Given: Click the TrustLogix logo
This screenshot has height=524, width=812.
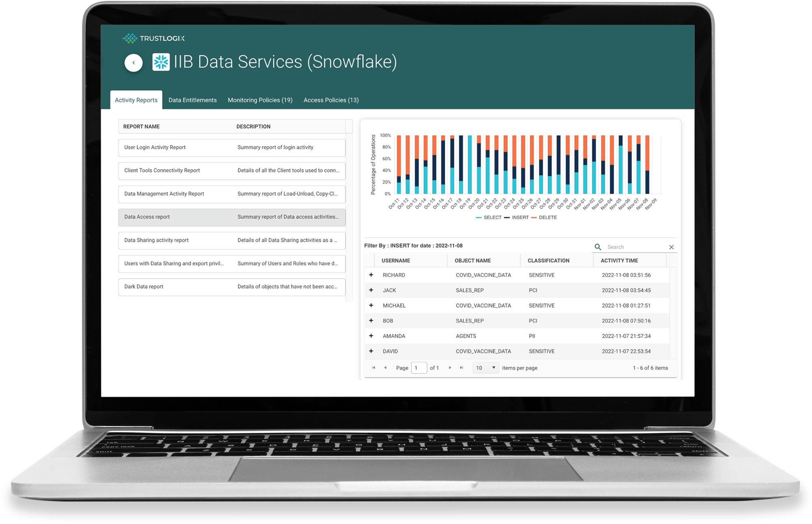Looking at the screenshot, I should (153, 38).
